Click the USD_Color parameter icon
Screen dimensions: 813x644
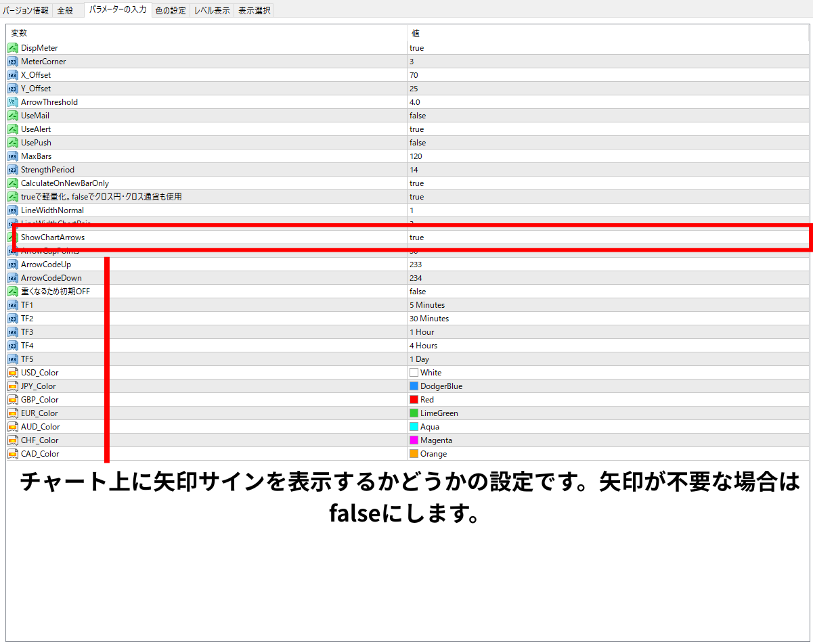pos(12,373)
